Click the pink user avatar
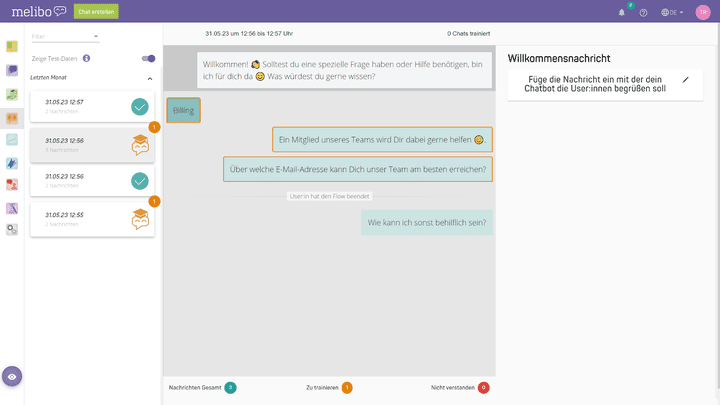This screenshot has width=720, height=405. [703, 12]
